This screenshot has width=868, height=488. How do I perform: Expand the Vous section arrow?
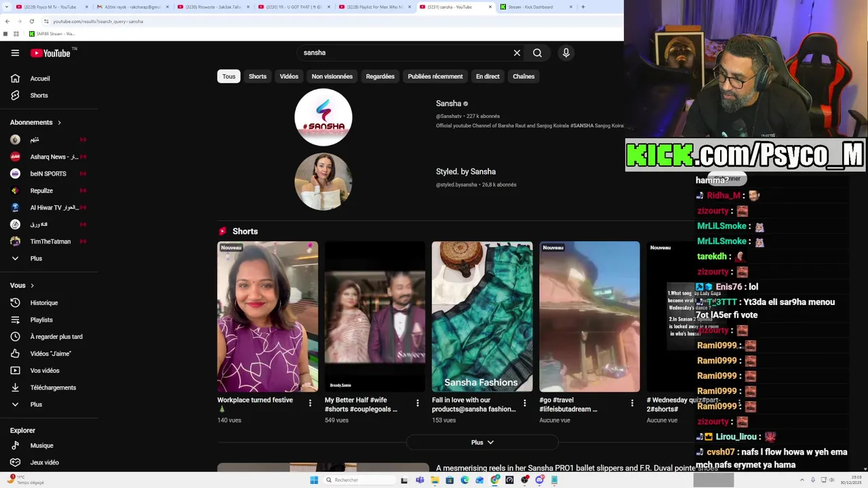pos(32,285)
